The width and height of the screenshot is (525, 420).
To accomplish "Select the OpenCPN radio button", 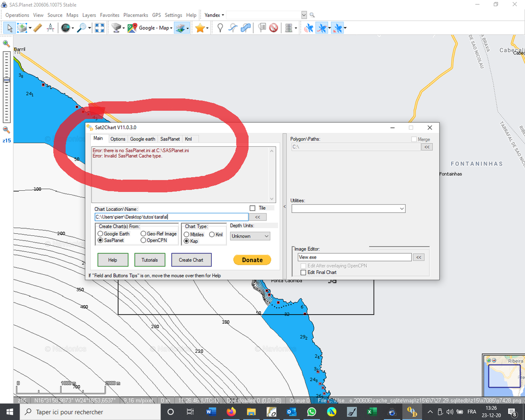I will pyautogui.click(x=144, y=241).
